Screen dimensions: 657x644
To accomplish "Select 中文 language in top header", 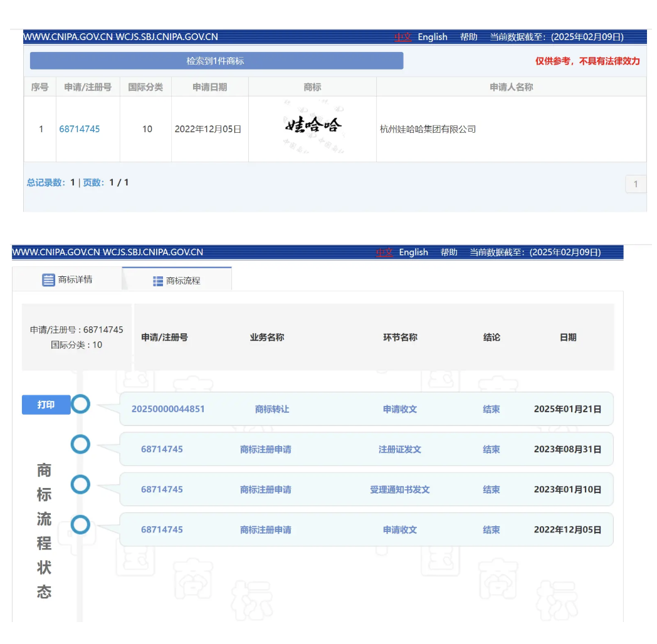I will [402, 37].
